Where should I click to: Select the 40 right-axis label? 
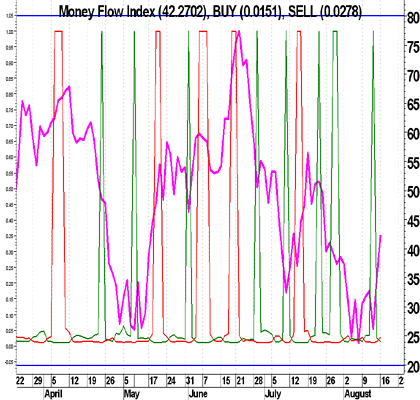point(413,250)
